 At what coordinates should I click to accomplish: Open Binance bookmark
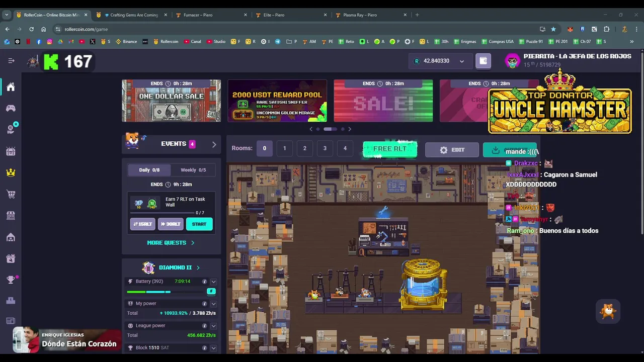click(x=126, y=42)
